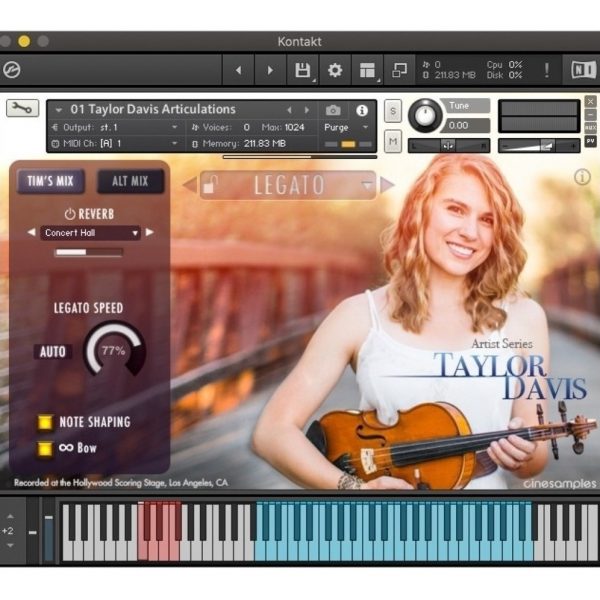Adjust the reverb amount slider

coord(89,252)
